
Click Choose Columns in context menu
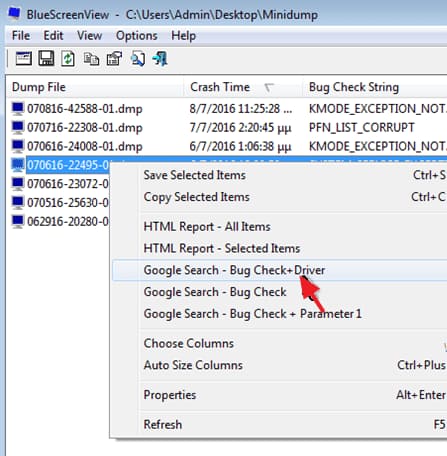click(x=279, y=343)
